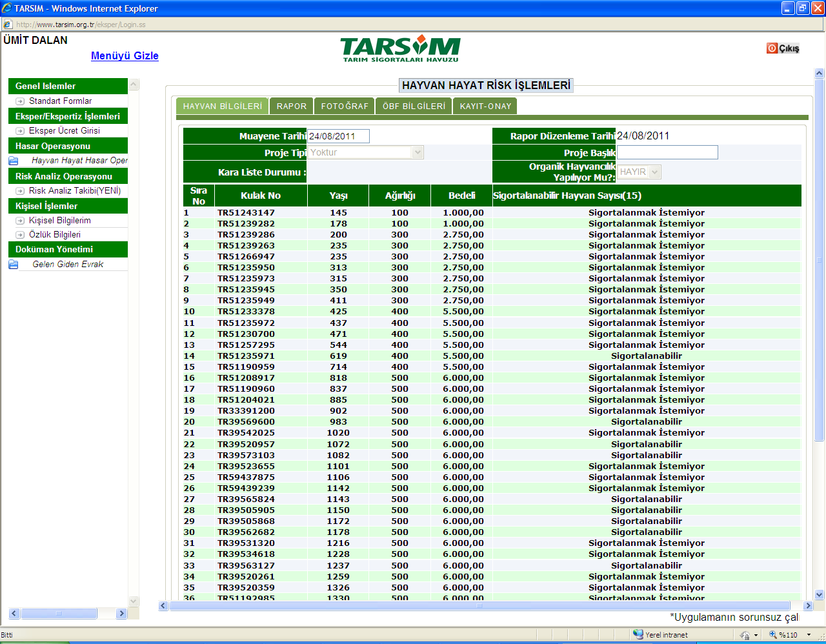Click folder icon beside Gelen Giden Evrak

[x=14, y=265]
